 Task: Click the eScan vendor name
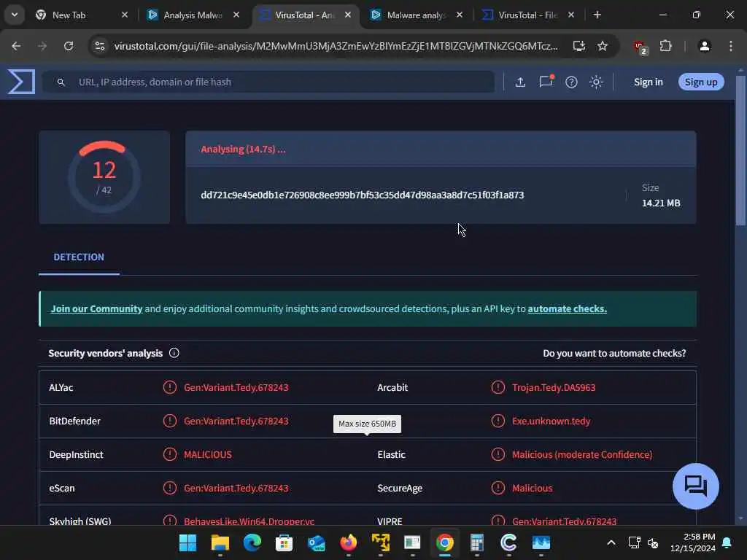point(62,488)
